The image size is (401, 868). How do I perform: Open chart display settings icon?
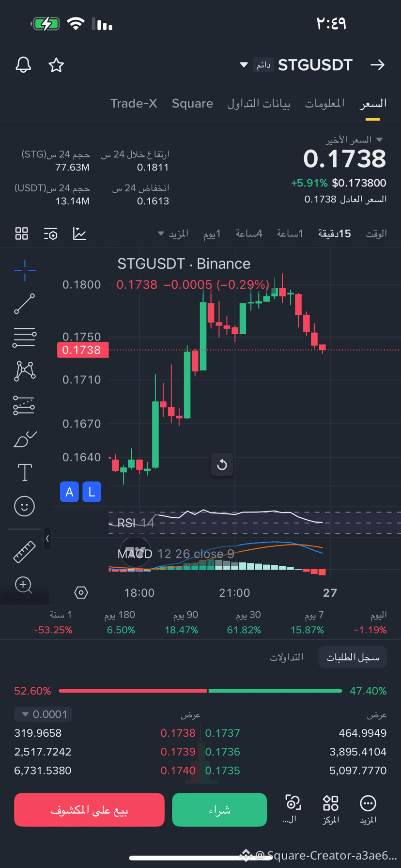click(50, 233)
